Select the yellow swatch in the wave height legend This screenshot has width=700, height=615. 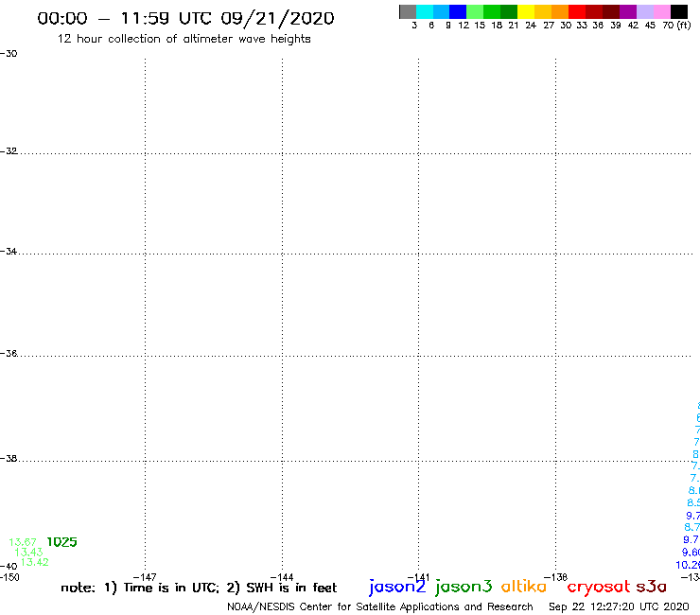(526, 11)
